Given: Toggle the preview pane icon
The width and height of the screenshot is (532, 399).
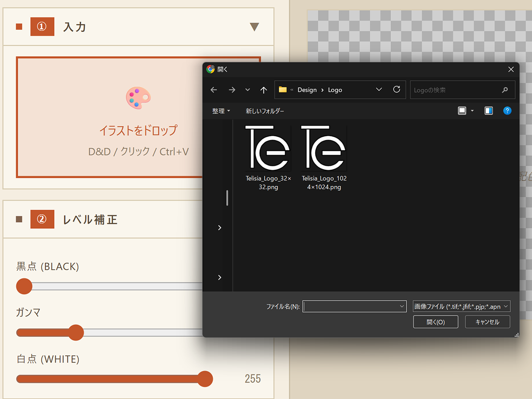Looking at the screenshot, I should 489,111.
